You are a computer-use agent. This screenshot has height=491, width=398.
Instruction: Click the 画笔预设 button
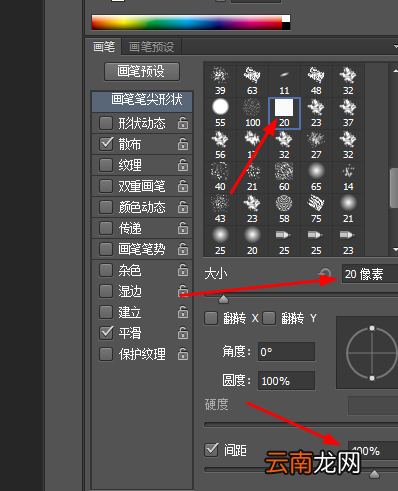pos(142,71)
